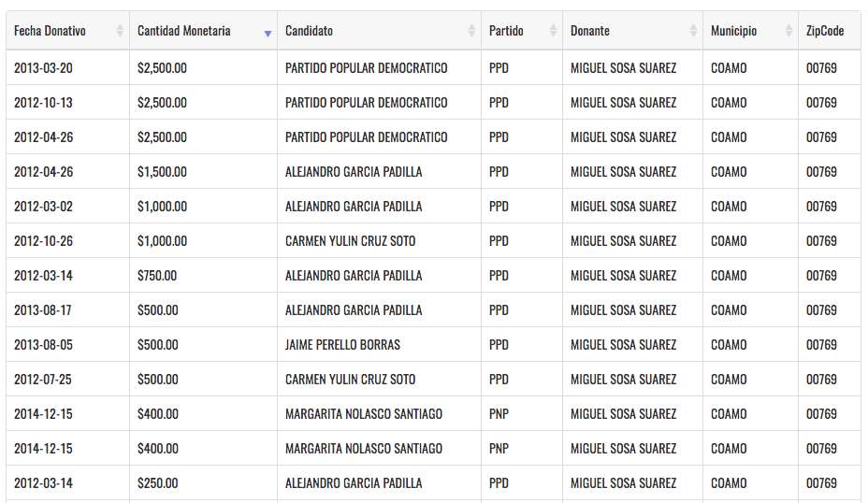
Task: Click the Cantidad Monetaria descending sort arrow
Action: point(268,32)
